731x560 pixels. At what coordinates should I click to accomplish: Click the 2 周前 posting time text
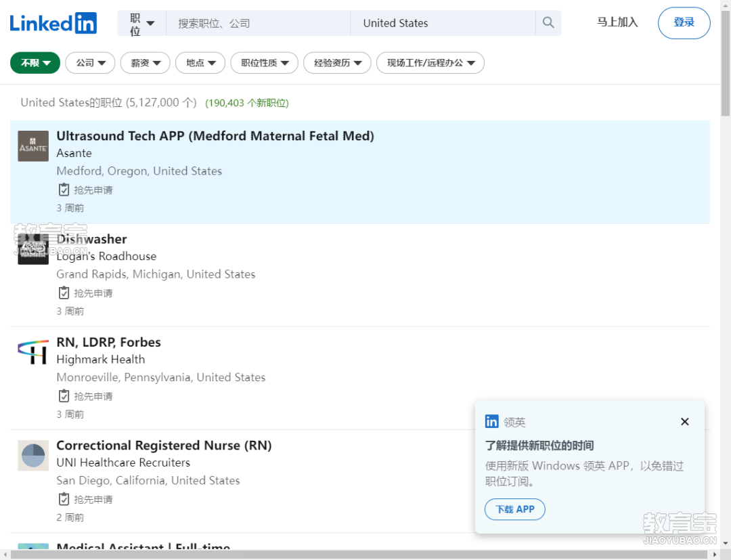click(70, 517)
